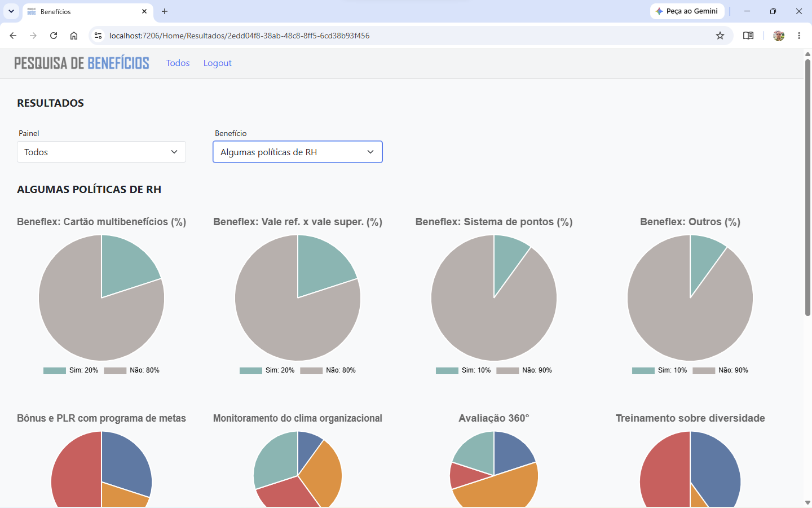This screenshot has width=812, height=508.
Task: Open the profile avatar icon
Action: click(779, 36)
